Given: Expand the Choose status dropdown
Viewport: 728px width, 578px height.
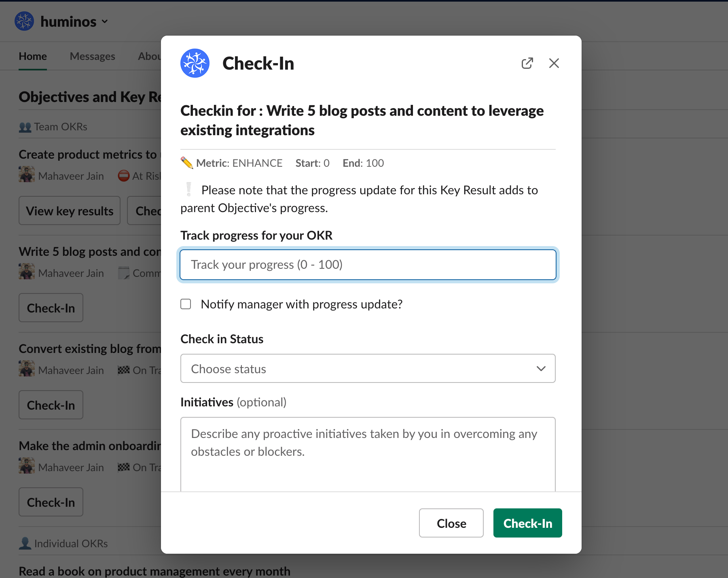Looking at the screenshot, I should point(368,368).
